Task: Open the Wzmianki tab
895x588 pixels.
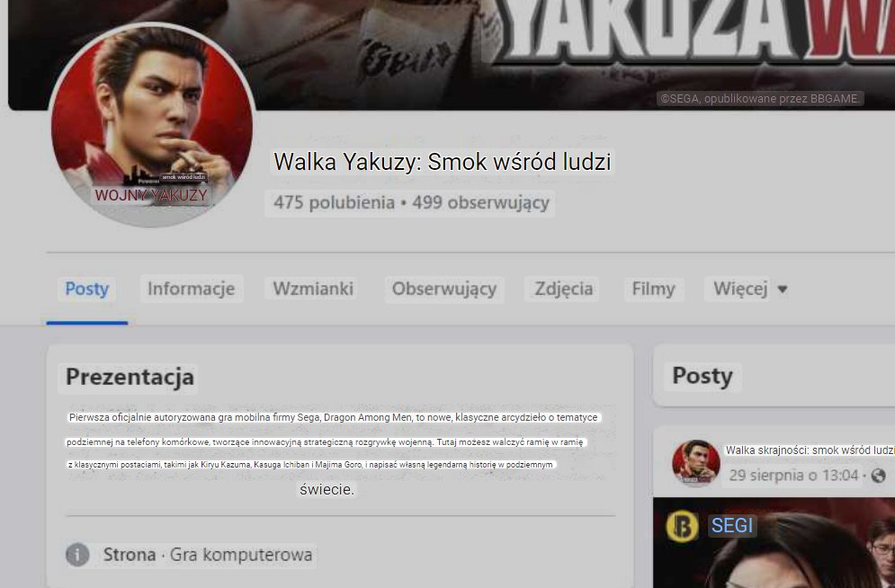Action: tap(313, 289)
